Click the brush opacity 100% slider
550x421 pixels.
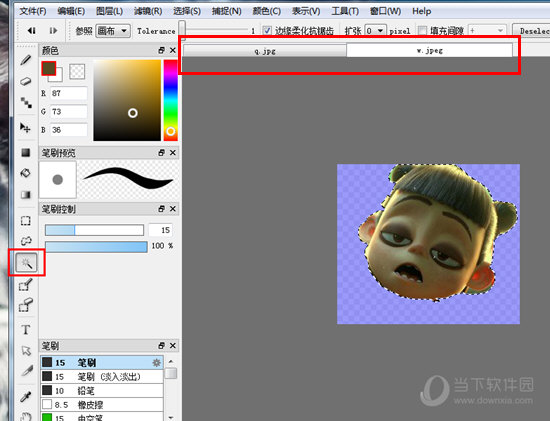coord(96,247)
